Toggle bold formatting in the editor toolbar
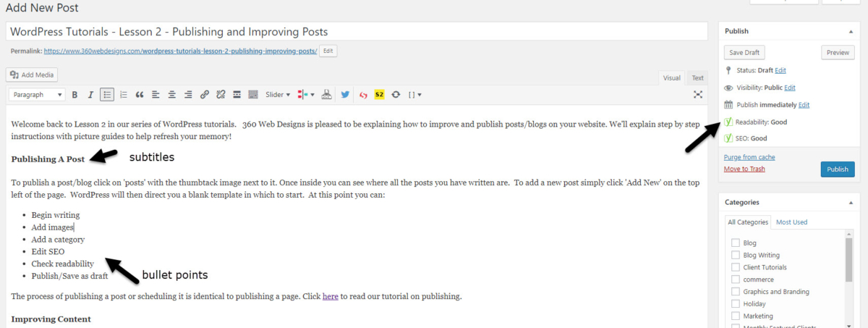Image resolution: width=868 pixels, height=328 pixels. [75, 94]
